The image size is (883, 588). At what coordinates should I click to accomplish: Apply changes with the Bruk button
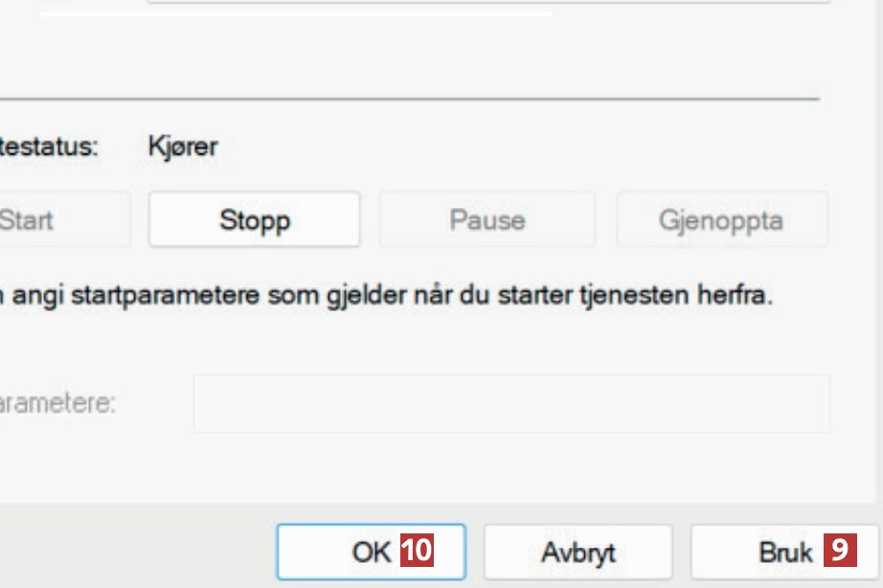783,552
